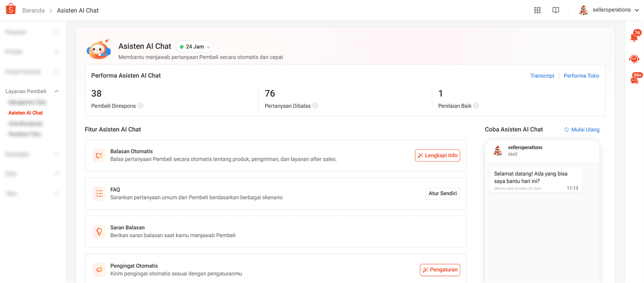This screenshot has width=644, height=283.
Task: Open the apps grid icon
Action: coord(537,10)
